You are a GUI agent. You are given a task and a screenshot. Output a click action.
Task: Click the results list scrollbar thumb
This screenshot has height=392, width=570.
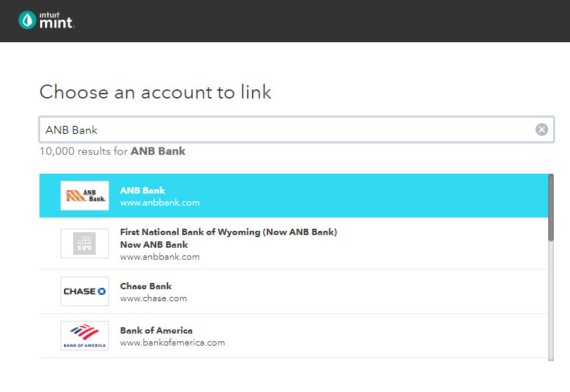click(x=550, y=208)
